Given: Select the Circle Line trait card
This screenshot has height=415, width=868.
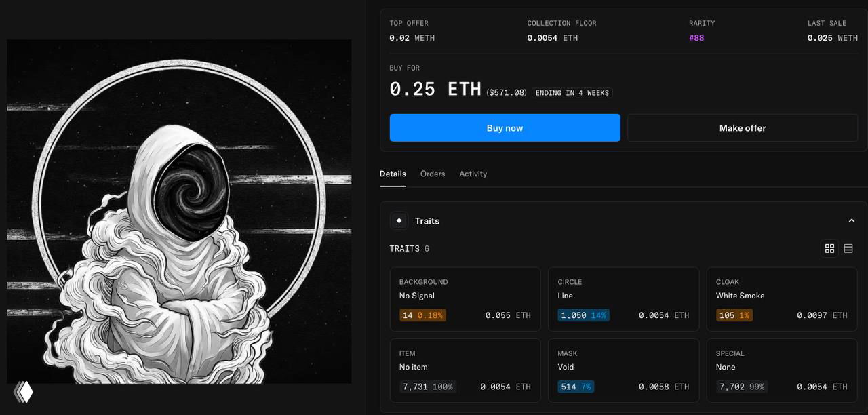Looking at the screenshot, I should click(623, 299).
